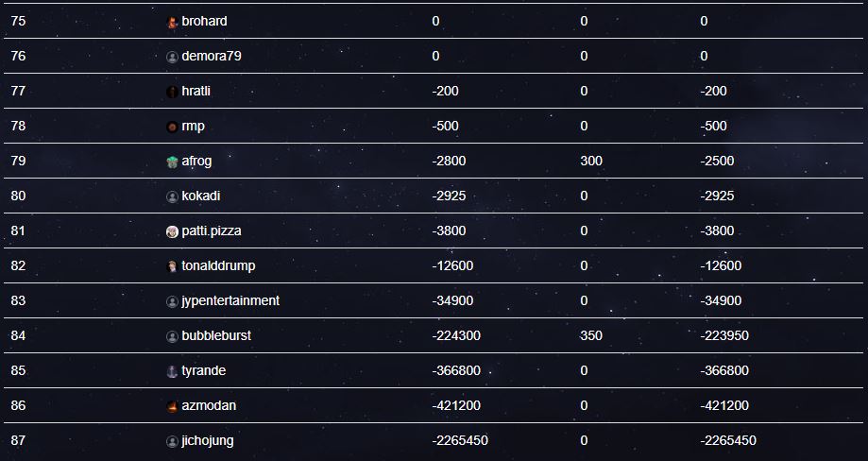Open the brohard profile link
This screenshot has width=868, height=461.
pyautogui.click(x=204, y=21)
